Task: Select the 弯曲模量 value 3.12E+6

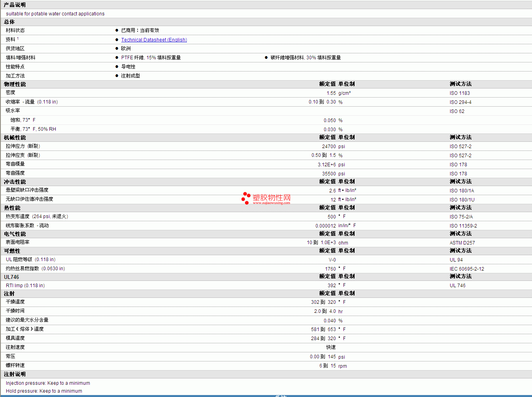Action: tap(327, 165)
